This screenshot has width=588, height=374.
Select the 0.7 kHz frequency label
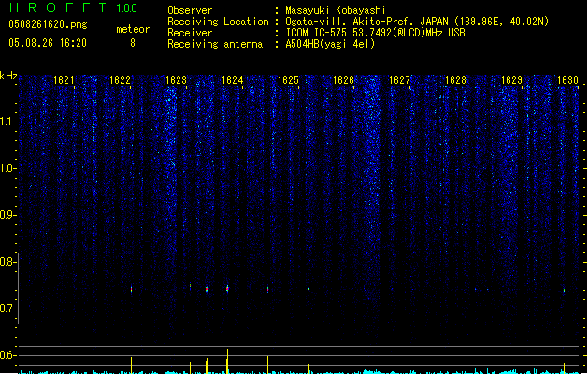(7, 309)
